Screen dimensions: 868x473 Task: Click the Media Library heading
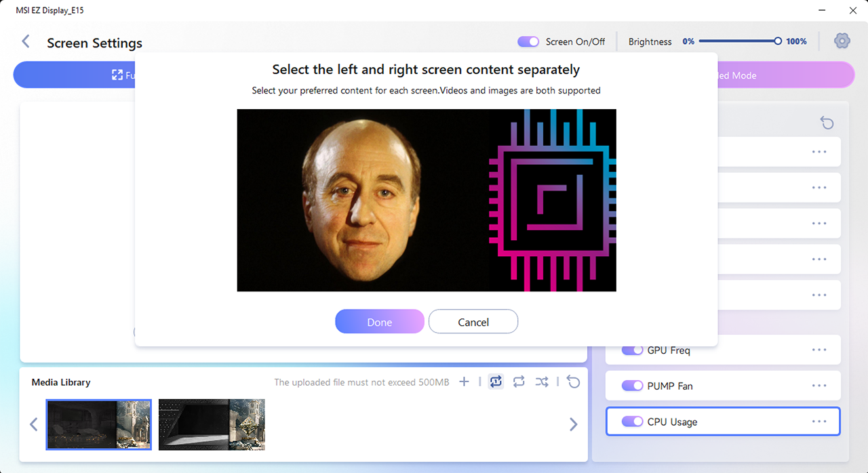(61, 382)
